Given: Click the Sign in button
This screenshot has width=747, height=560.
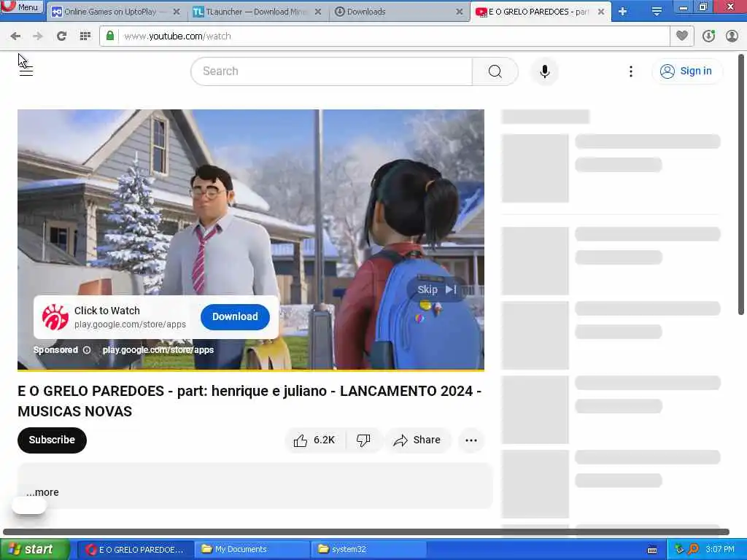Looking at the screenshot, I should pyautogui.click(x=686, y=71).
